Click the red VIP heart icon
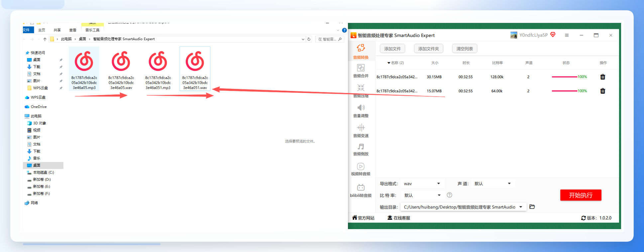This screenshot has height=252, width=644. click(553, 35)
